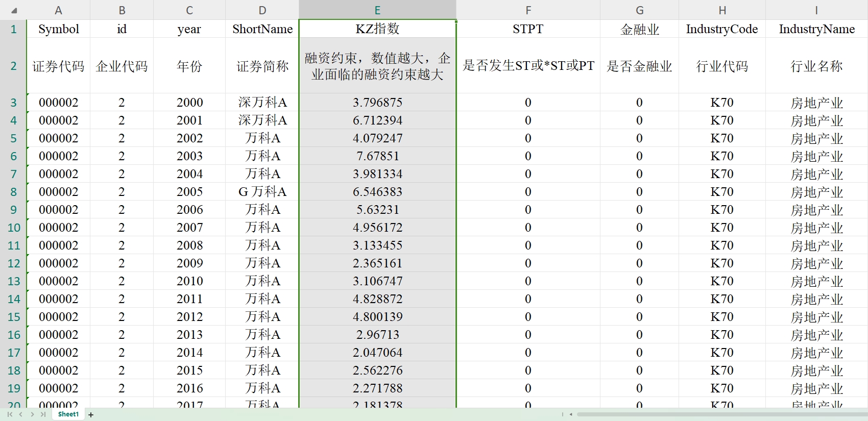Click the Select All corner triangle
868x421 pixels.
(x=14, y=10)
